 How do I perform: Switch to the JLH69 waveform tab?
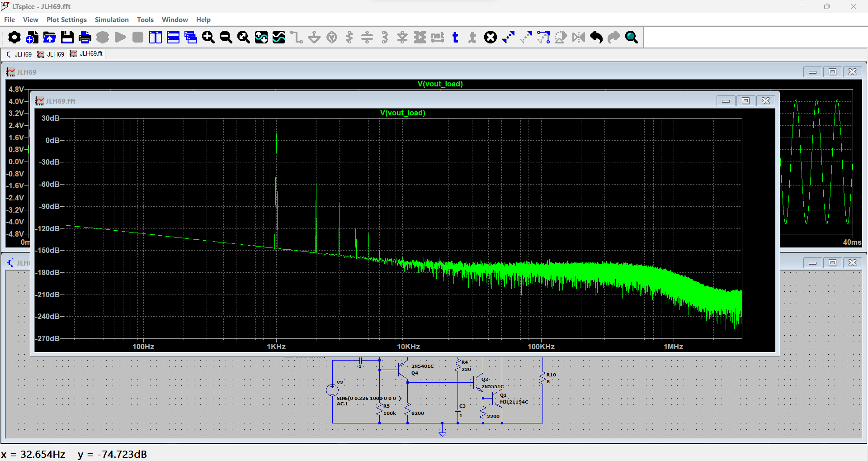[x=51, y=54]
